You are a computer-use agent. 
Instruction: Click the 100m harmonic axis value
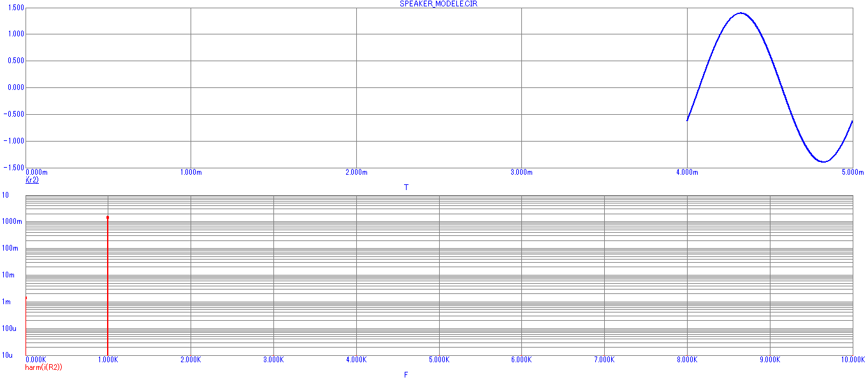[9, 249]
